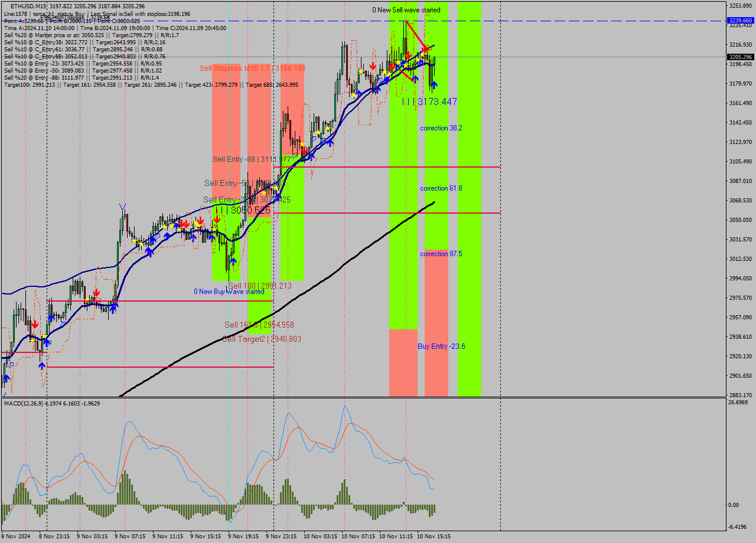The height and width of the screenshot is (543, 756).
Task: Select the 'Buy Entry -23.6' label
Action: point(441,346)
